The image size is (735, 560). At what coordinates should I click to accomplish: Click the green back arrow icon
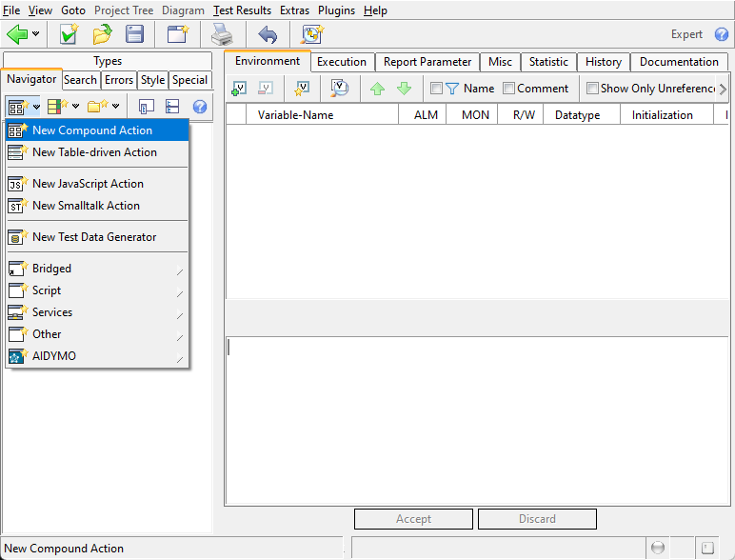(x=17, y=34)
